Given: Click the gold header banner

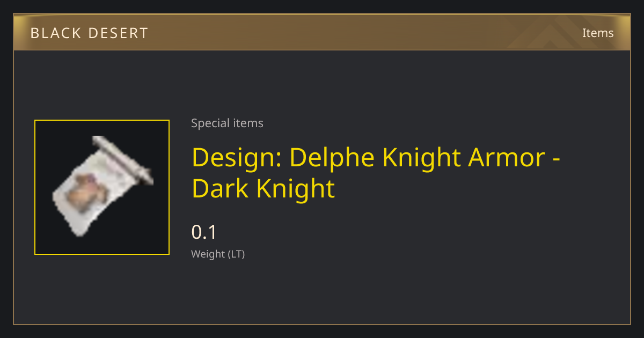Looking at the screenshot, I should (x=322, y=33).
